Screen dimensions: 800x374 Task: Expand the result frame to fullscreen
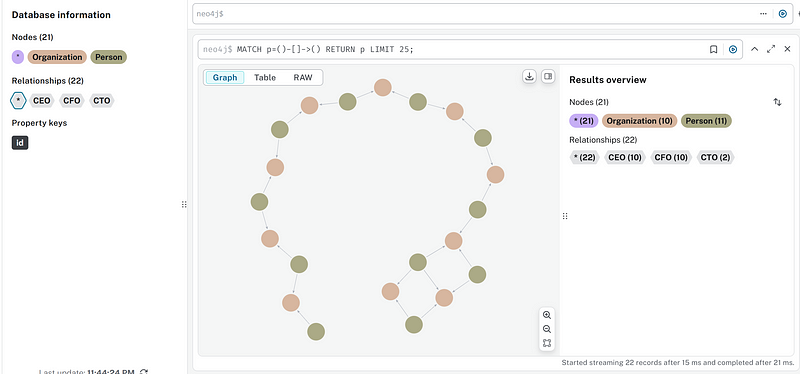point(771,49)
